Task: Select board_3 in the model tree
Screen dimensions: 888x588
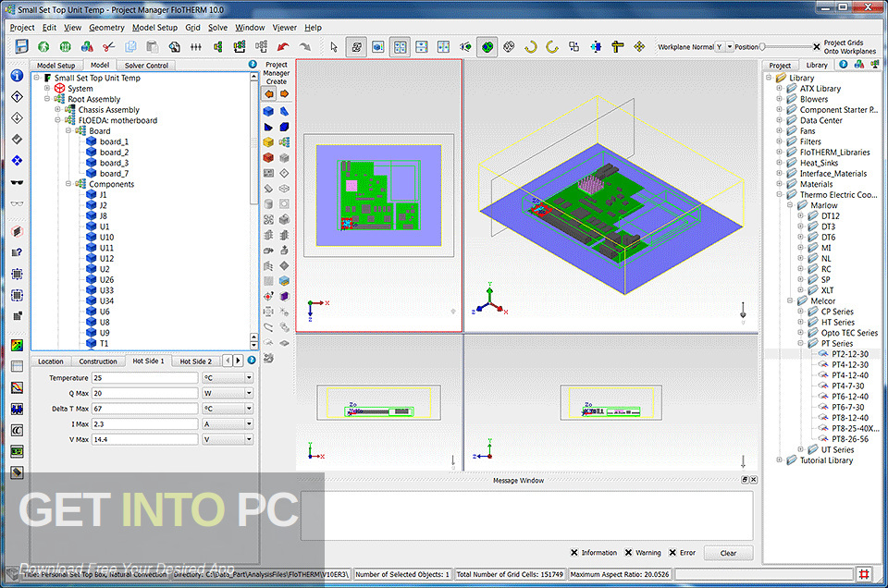Action: (114, 163)
